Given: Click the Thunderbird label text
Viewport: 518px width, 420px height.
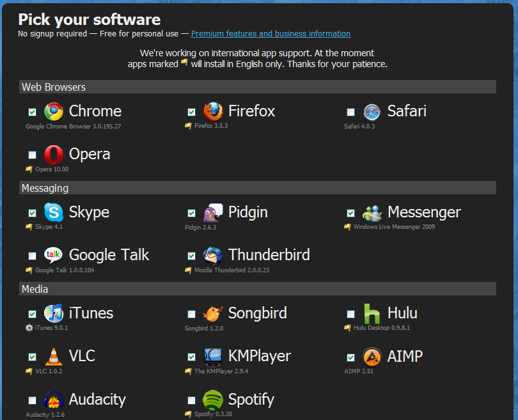Looking at the screenshot, I should [x=269, y=255].
